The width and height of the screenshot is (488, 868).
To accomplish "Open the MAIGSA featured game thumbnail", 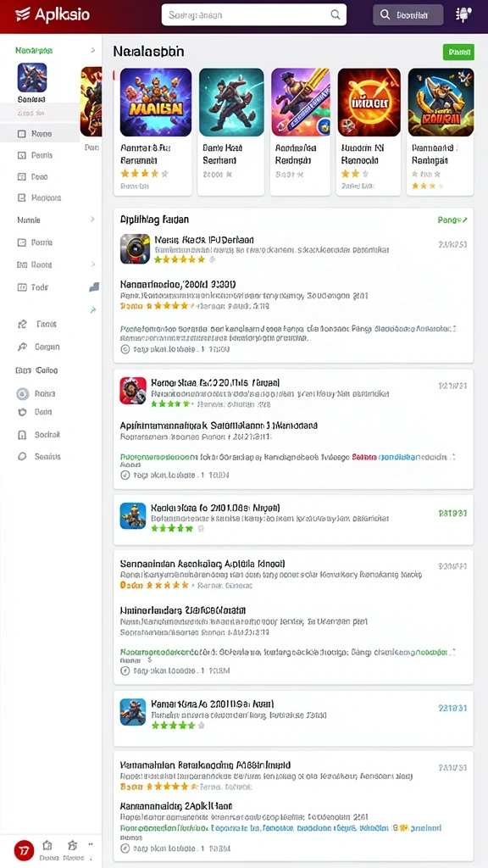I will pos(156,103).
